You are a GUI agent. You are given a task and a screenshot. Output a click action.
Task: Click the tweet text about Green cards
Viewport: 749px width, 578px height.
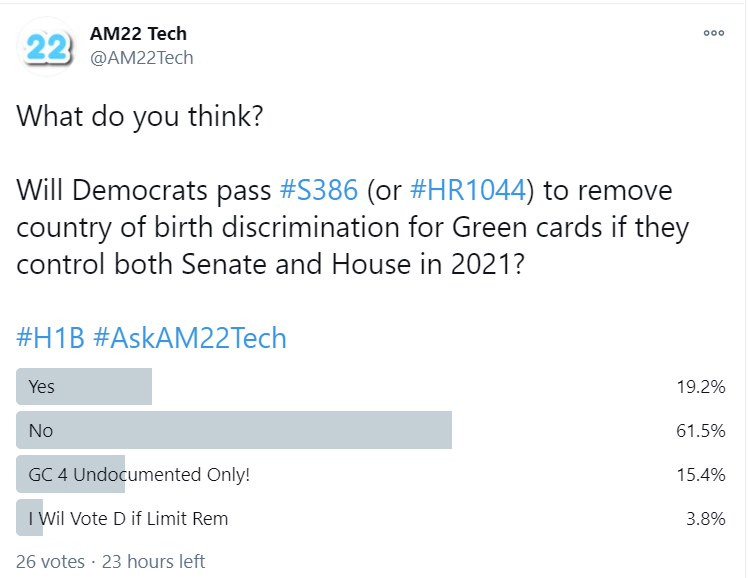pyautogui.click(x=353, y=227)
